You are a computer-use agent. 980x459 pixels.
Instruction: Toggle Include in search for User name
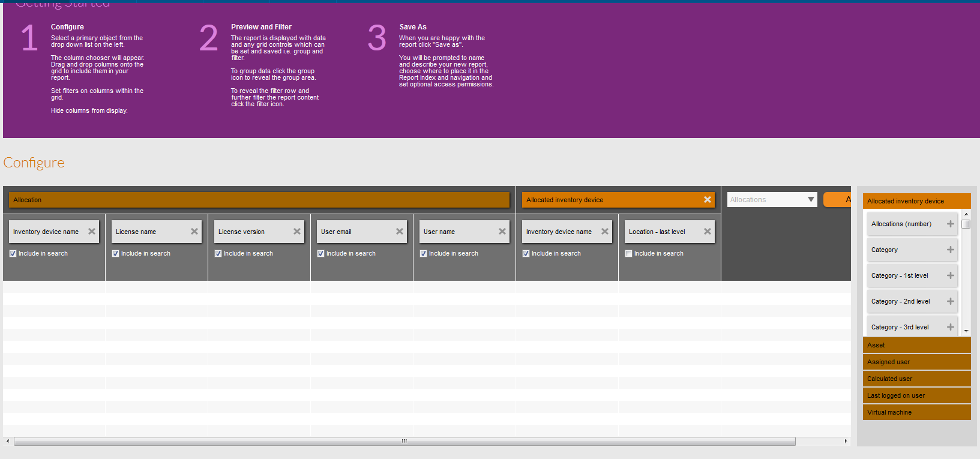tap(424, 254)
